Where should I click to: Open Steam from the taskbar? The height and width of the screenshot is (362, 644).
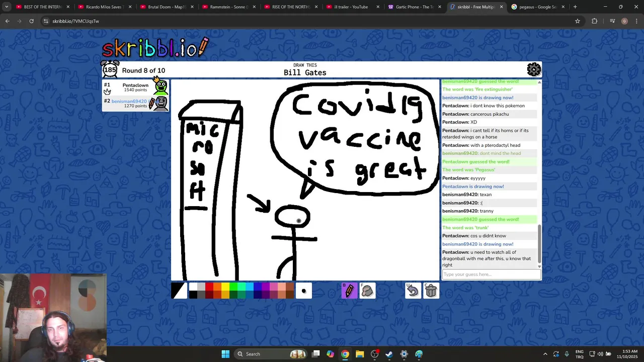point(389,354)
